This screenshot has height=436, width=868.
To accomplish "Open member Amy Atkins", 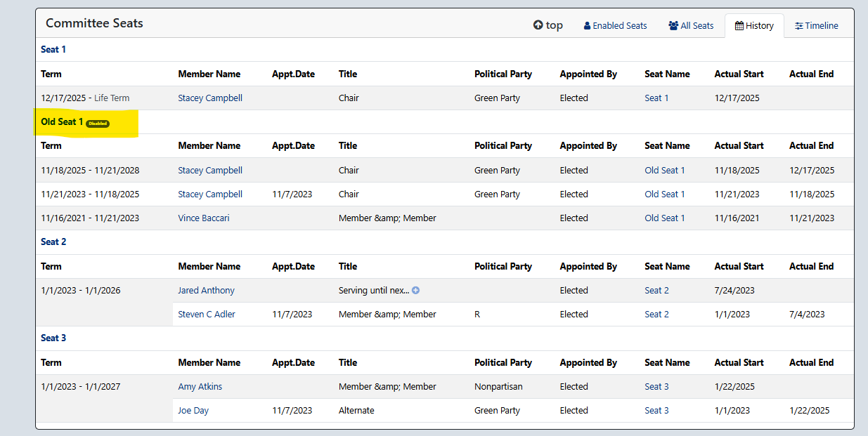I will coord(200,387).
